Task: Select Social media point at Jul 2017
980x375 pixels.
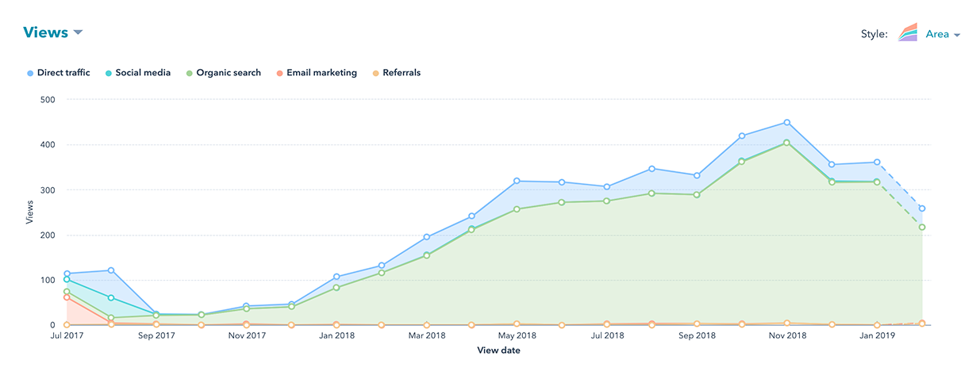Action: 67,279
